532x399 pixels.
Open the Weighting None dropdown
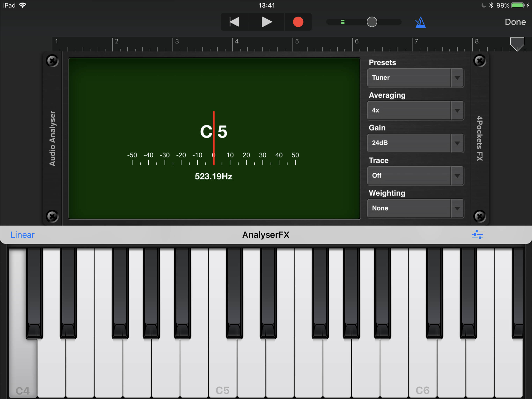point(415,208)
